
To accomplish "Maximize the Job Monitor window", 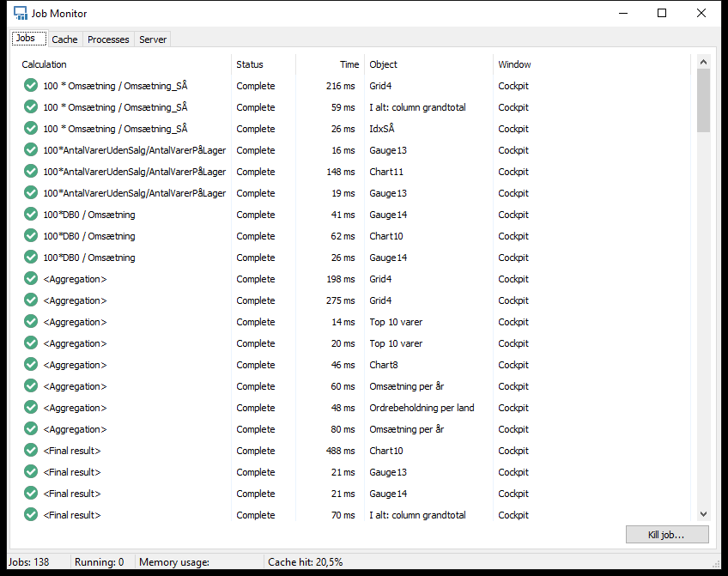I will pyautogui.click(x=662, y=13).
